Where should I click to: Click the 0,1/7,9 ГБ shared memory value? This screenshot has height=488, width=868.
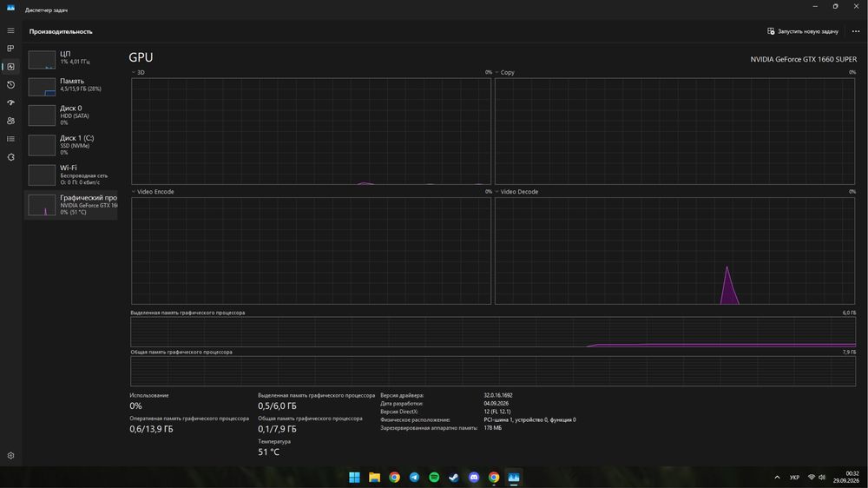tap(277, 429)
